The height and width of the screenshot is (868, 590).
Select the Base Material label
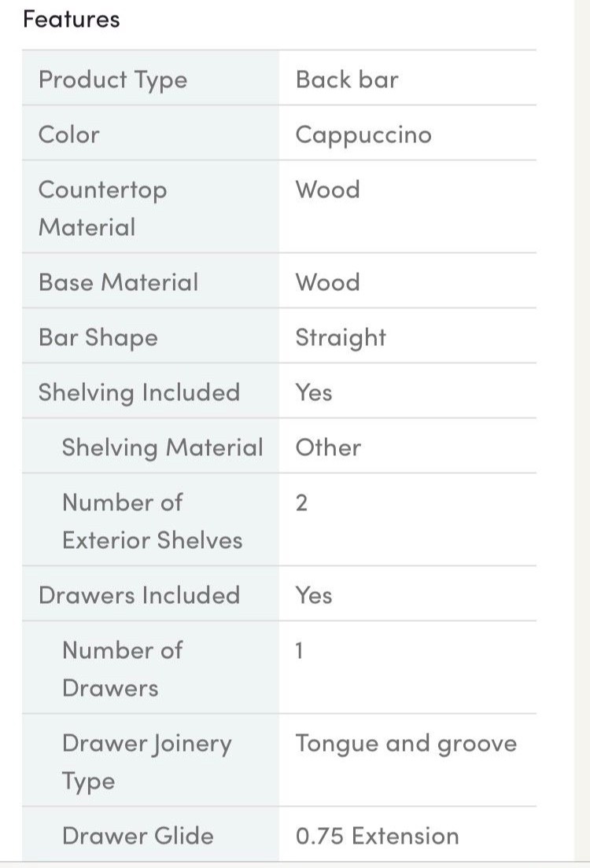[x=119, y=282]
